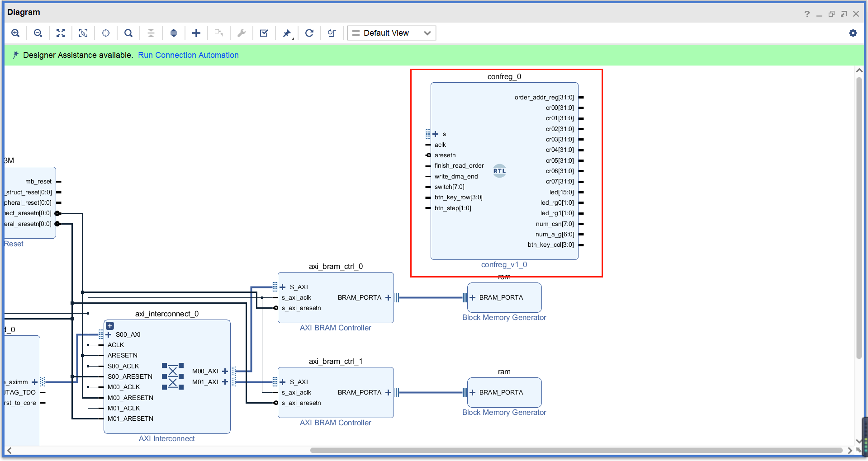Click the Add IP plus icon
The height and width of the screenshot is (461, 868).
tap(196, 33)
